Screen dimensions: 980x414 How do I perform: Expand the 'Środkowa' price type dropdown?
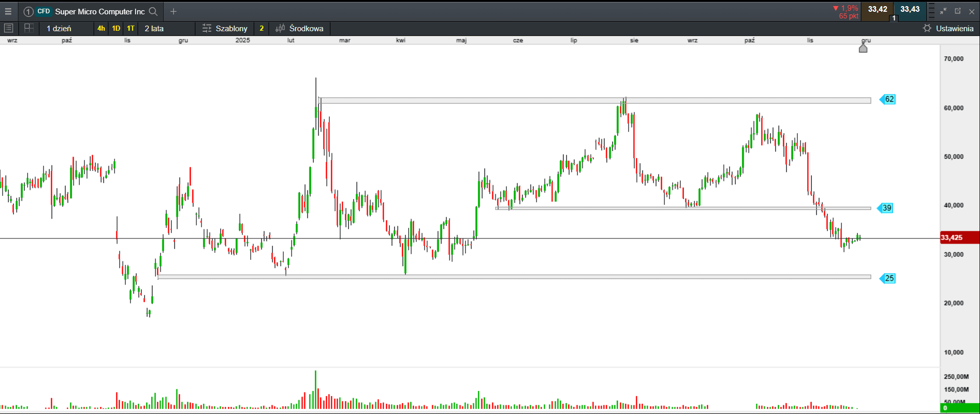[300, 28]
